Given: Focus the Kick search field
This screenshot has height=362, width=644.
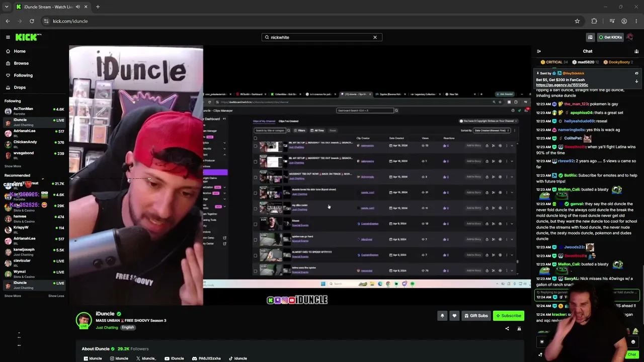Looking at the screenshot, I should pos(322,37).
